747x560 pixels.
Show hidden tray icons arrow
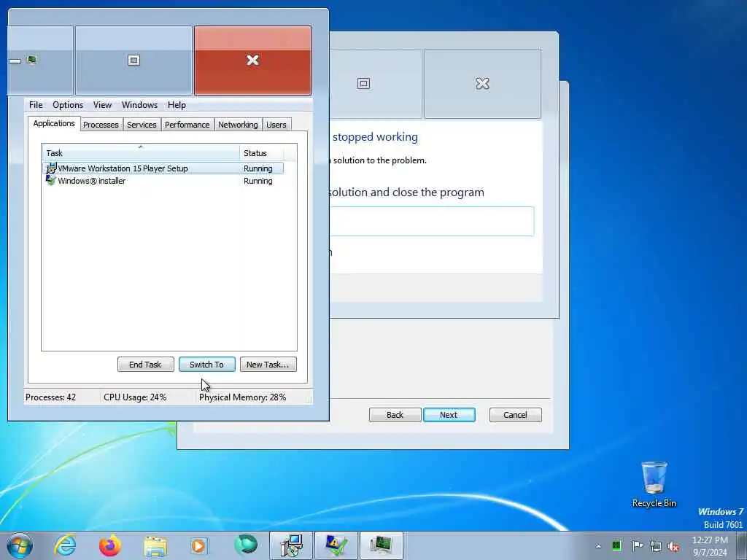coord(598,546)
